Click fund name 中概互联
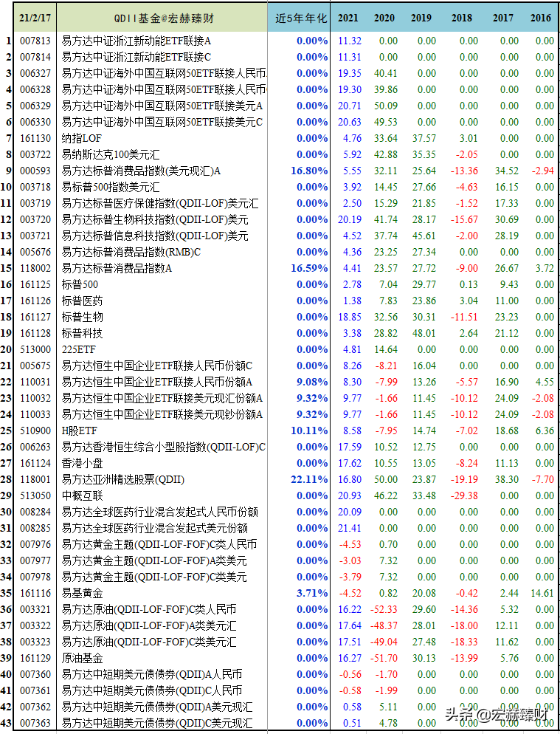The image size is (560, 734). 82,495
